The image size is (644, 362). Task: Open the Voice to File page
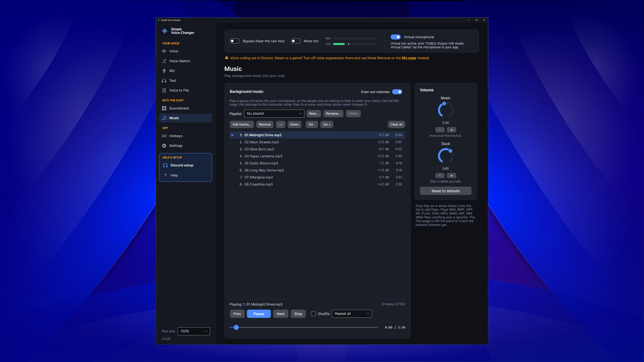185,90
